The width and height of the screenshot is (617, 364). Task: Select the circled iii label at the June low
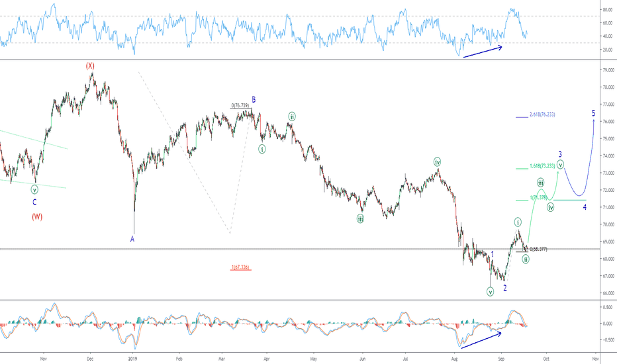(360, 219)
